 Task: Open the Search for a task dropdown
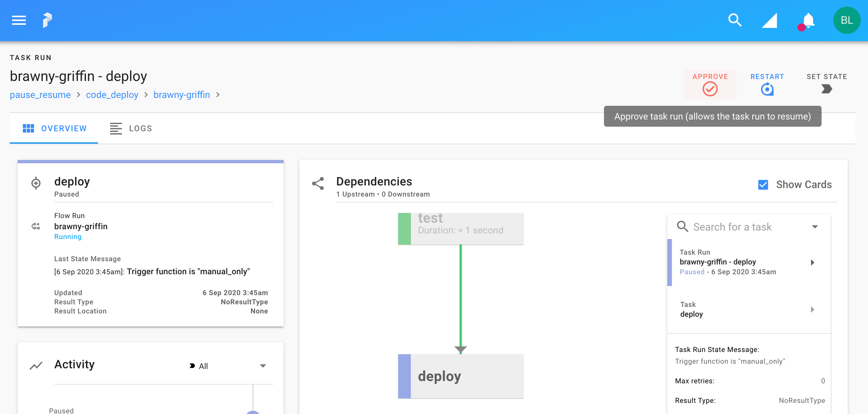(815, 227)
